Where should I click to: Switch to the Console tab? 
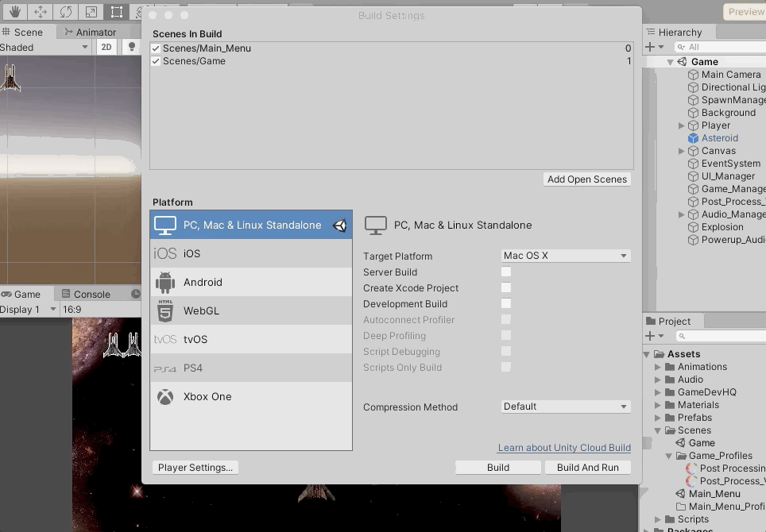click(x=86, y=295)
